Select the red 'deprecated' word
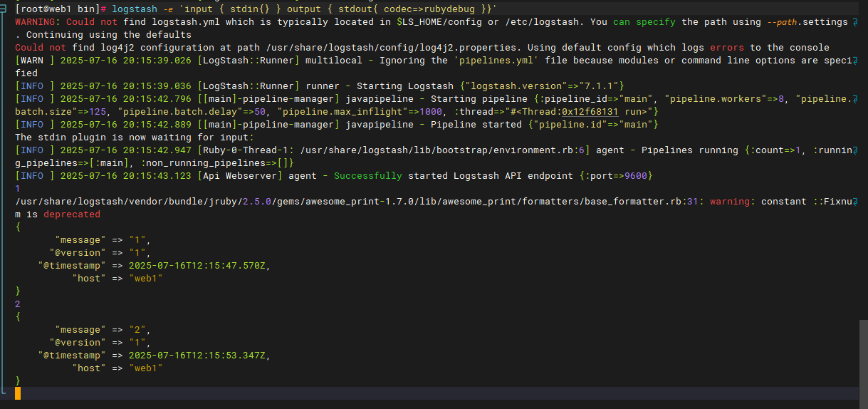Viewport: 868px width, 409px height. tap(72, 214)
